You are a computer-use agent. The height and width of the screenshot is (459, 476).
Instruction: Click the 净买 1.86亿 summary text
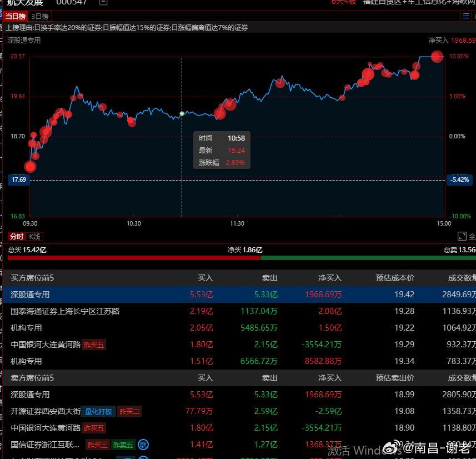(245, 250)
